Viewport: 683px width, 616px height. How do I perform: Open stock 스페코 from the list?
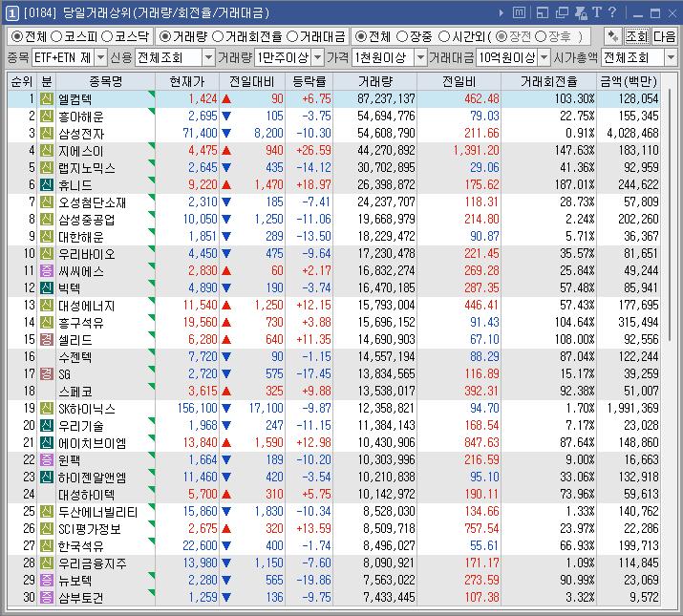click(75, 392)
